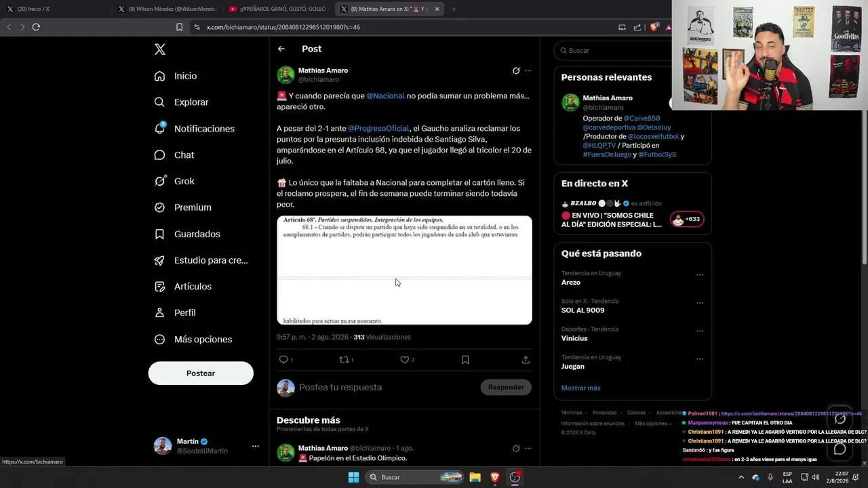
Task: Switch to the Wilson Méndez tab
Action: coord(167,9)
